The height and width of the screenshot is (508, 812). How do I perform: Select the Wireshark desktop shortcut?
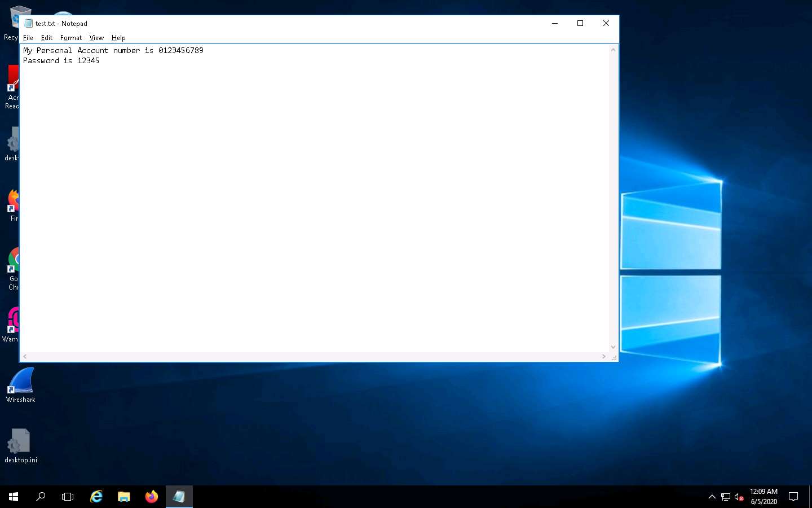(x=21, y=386)
